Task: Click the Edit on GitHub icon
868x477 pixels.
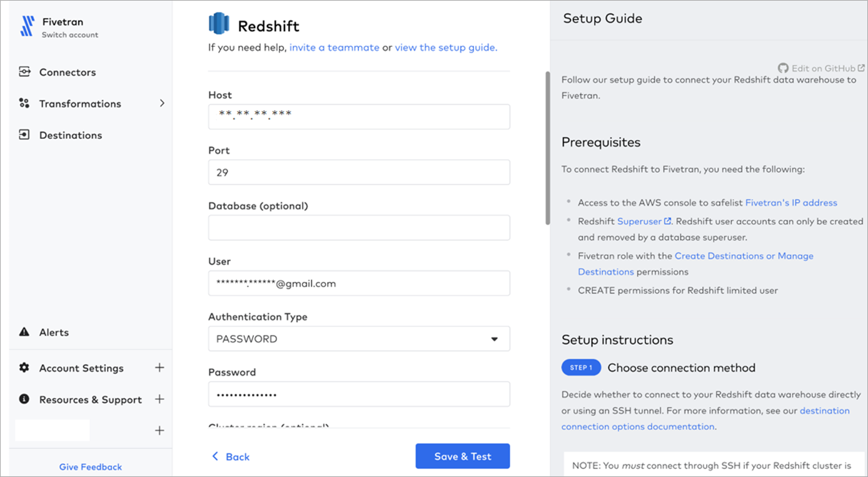Action: tap(783, 68)
